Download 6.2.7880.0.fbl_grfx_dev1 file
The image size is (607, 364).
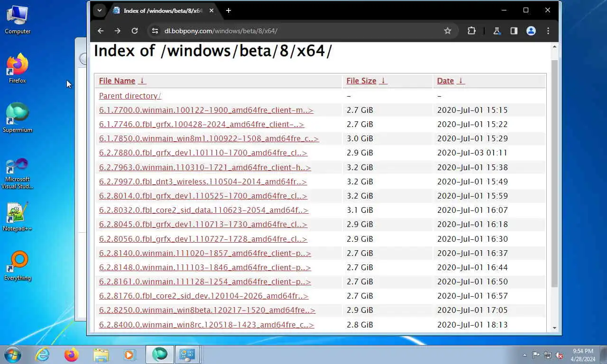click(203, 153)
